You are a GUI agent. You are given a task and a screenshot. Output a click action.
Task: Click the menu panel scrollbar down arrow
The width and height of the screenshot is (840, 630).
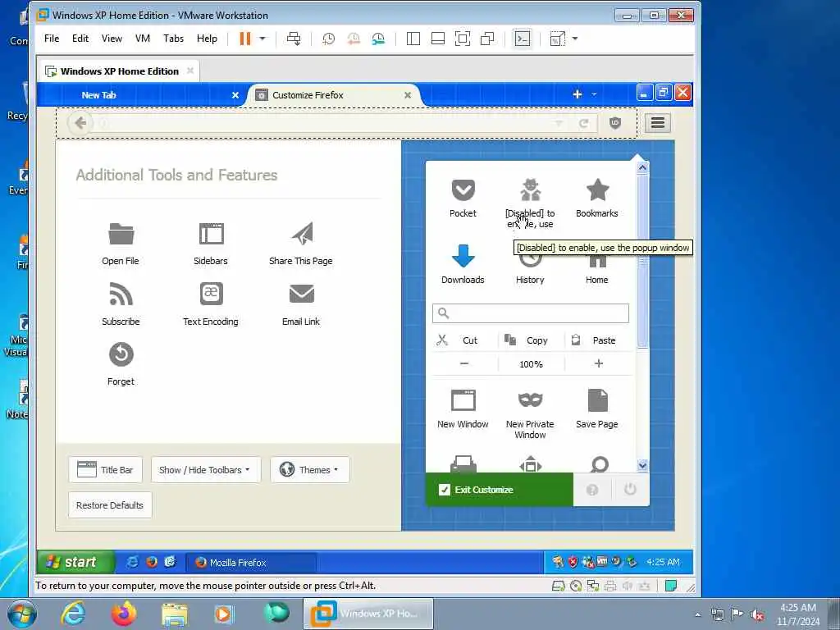(x=642, y=466)
